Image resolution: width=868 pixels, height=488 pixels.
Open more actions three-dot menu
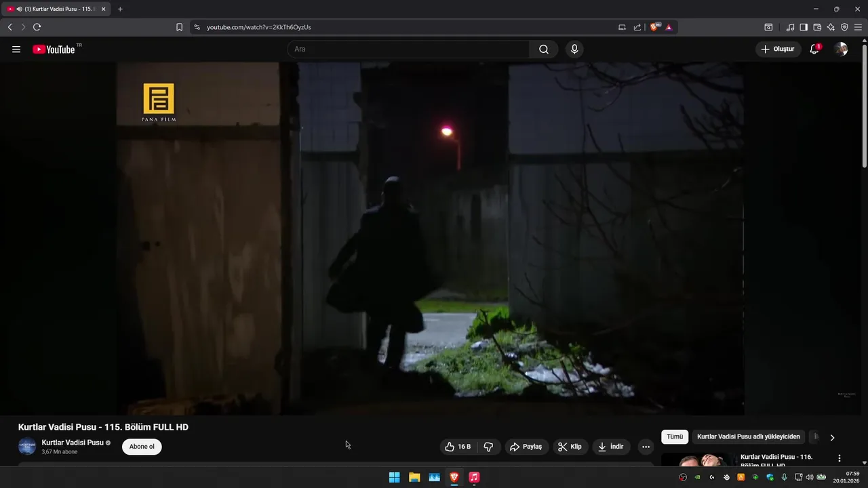646,447
